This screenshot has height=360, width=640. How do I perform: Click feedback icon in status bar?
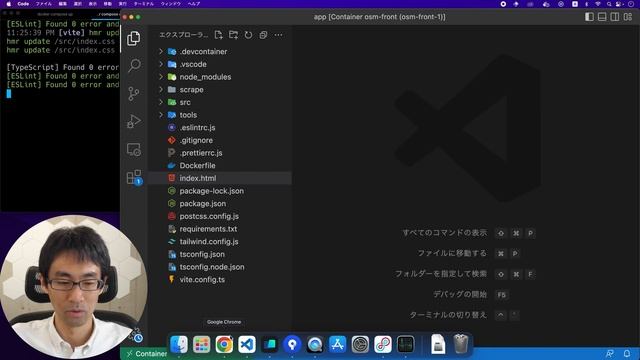(610, 353)
